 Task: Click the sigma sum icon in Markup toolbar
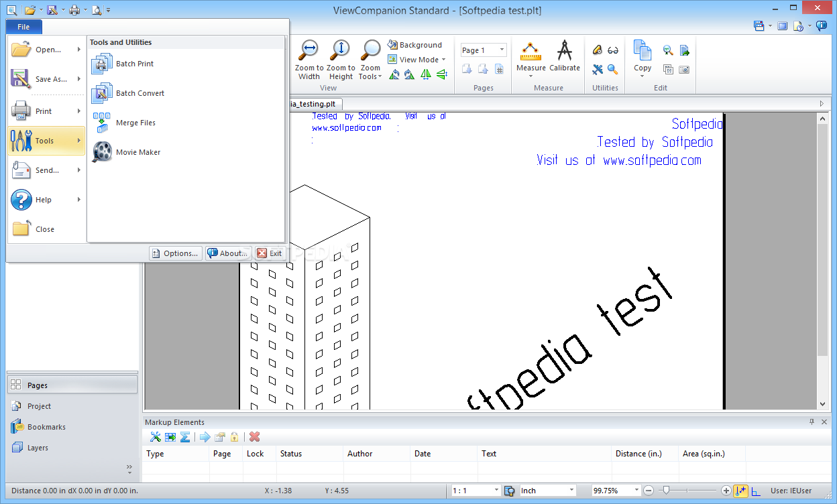(185, 437)
